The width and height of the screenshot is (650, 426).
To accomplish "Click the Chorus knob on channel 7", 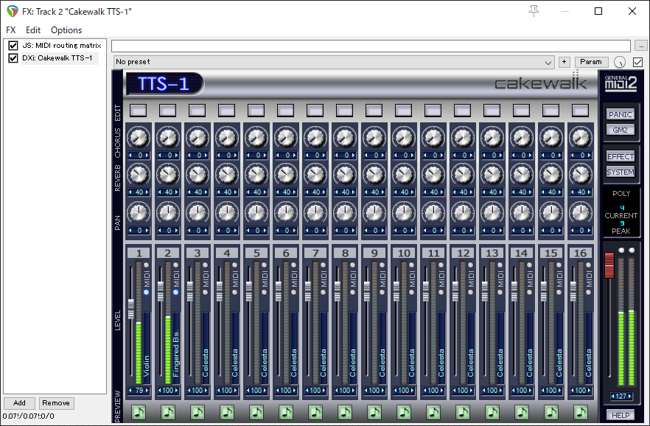I will [x=315, y=138].
